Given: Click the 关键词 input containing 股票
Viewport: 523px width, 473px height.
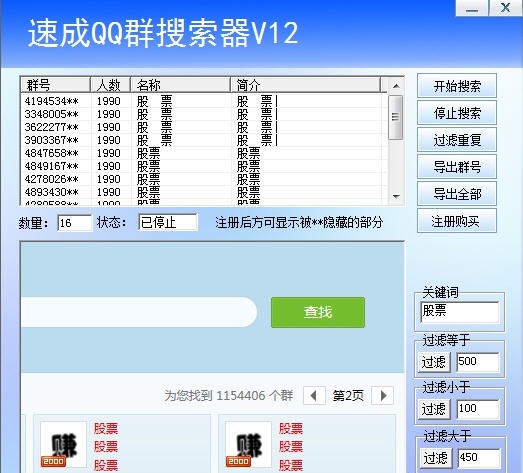Looking at the screenshot, I should pos(460,312).
